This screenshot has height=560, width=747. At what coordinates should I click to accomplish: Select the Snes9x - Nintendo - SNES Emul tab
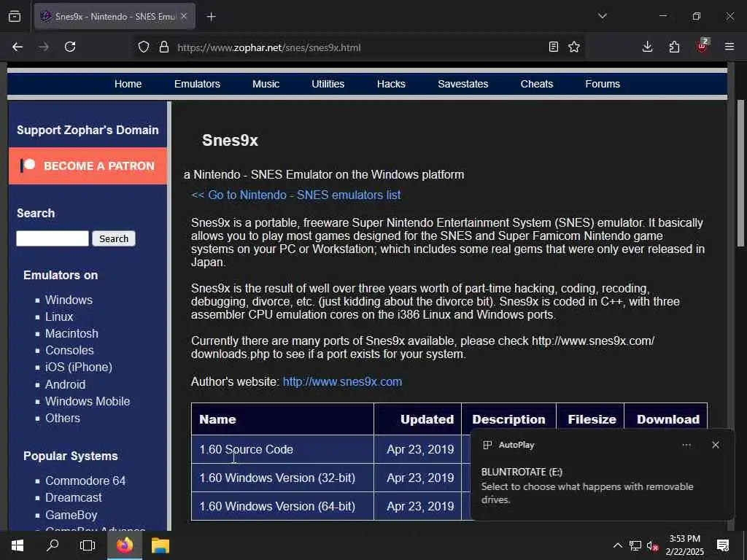coord(115,16)
